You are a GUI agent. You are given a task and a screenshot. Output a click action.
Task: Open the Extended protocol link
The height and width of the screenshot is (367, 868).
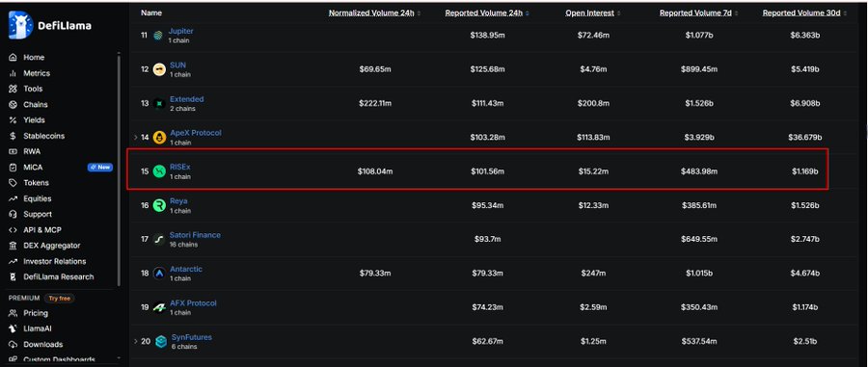pyautogui.click(x=186, y=99)
